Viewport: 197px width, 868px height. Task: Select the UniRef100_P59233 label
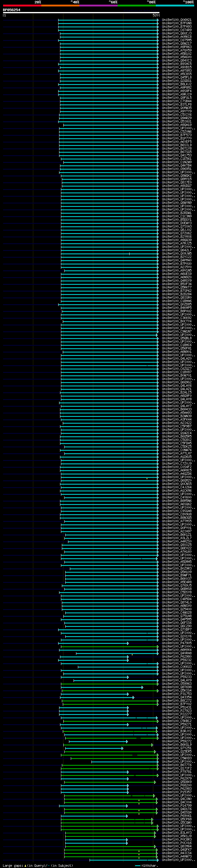pyautogui.click(x=177, y=676)
